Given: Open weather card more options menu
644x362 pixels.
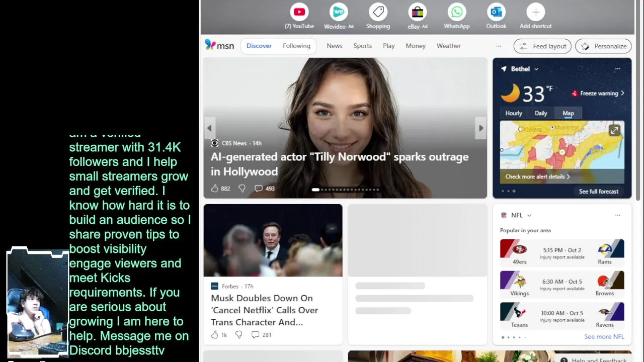Looking at the screenshot, I should point(618,69).
